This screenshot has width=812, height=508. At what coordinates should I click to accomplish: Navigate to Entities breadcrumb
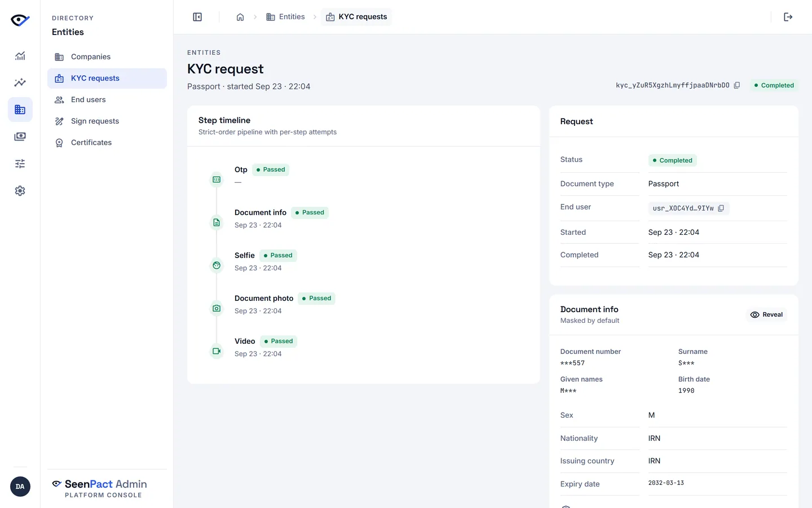click(x=285, y=17)
